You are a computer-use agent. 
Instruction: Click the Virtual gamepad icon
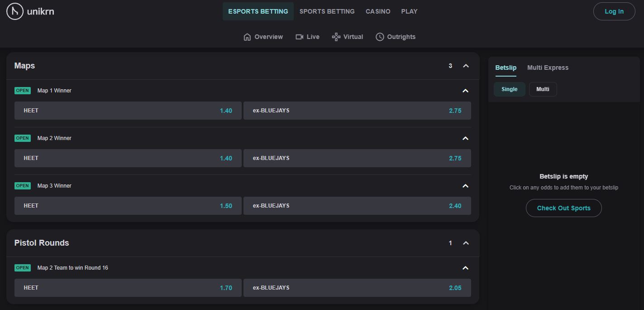[336, 37]
